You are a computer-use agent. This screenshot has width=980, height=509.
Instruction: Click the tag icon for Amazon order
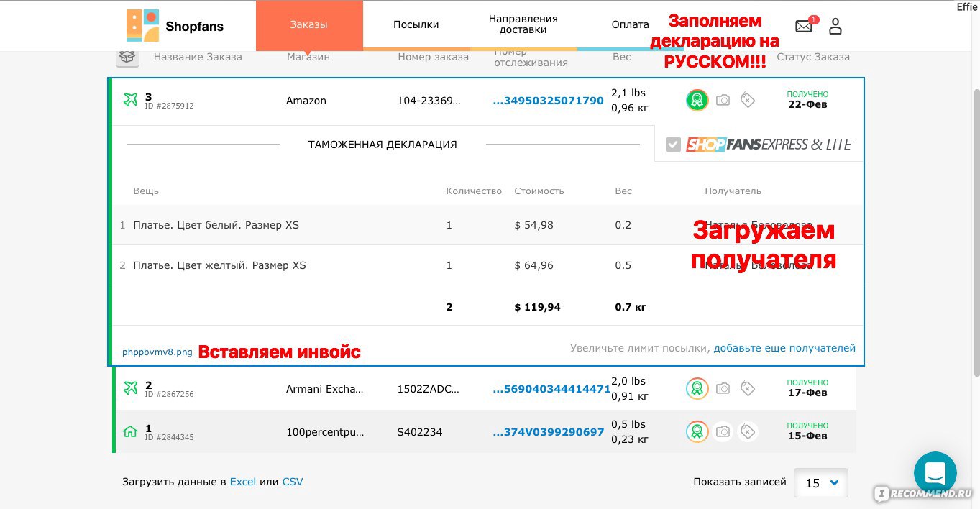(748, 101)
